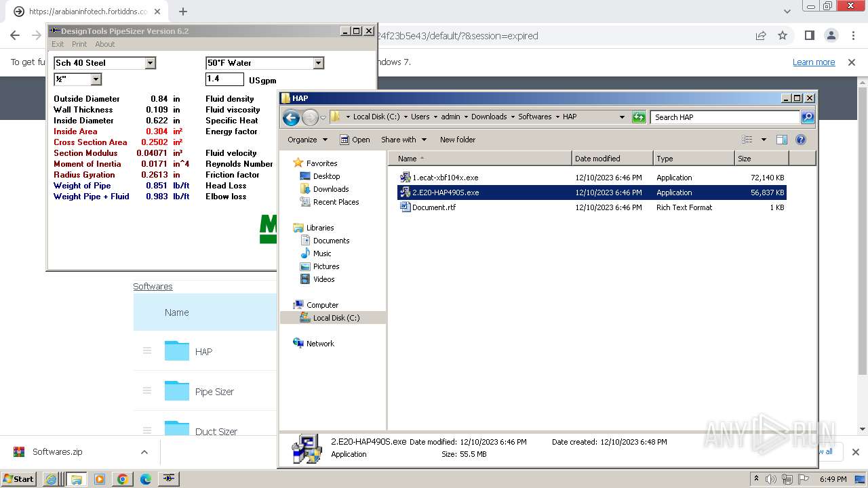Dismiss the browser notification banner
The width and height of the screenshot is (868, 488).
pos(852,62)
